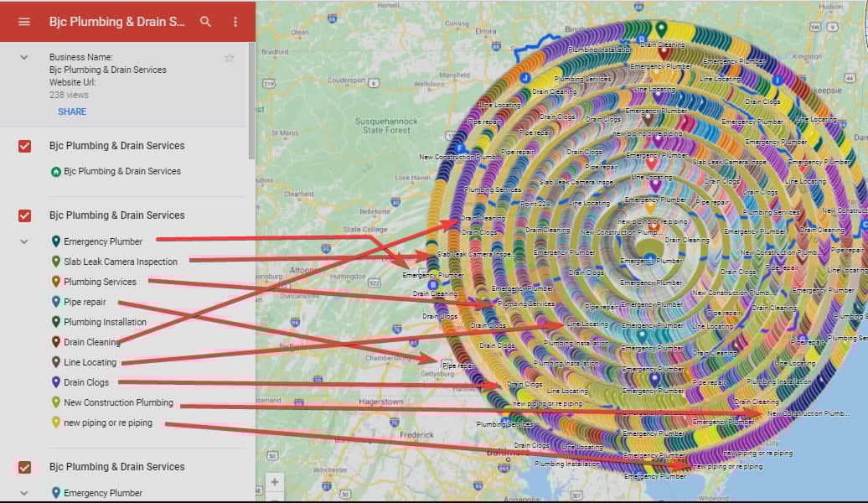868x503 pixels.
Task: Click the purple Drain Clogs pin icon
Action: [x=56, y=382]
